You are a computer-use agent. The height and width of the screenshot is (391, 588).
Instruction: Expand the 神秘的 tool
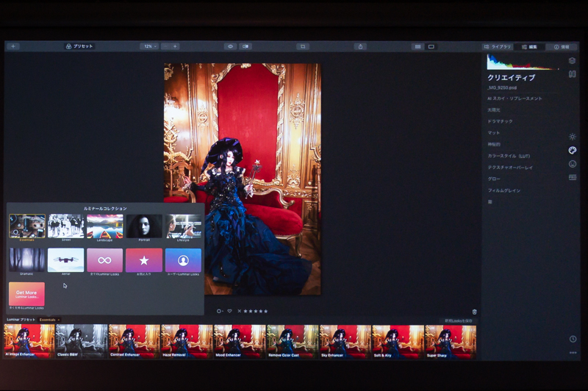point(494,144)
